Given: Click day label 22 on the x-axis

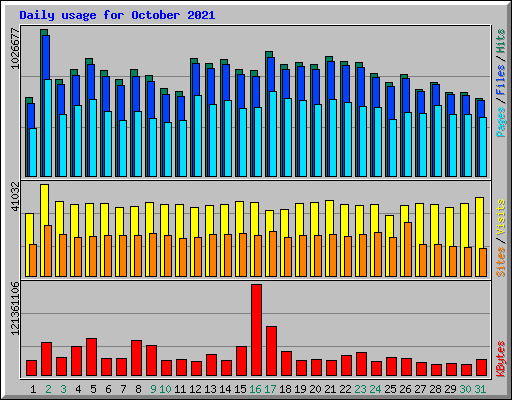Looking at the screenshot, I should [345, 389].
